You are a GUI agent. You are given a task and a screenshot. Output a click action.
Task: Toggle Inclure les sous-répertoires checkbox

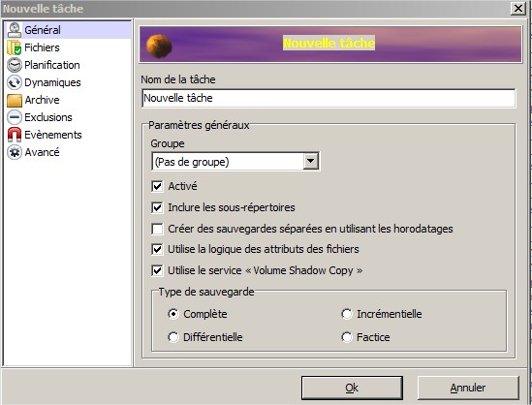(157, 207)
